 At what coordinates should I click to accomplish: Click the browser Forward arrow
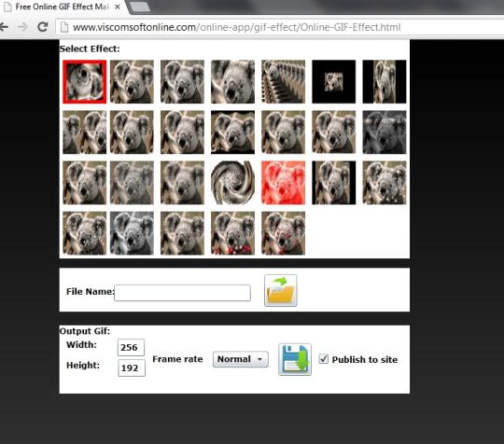tap(22, 27)
